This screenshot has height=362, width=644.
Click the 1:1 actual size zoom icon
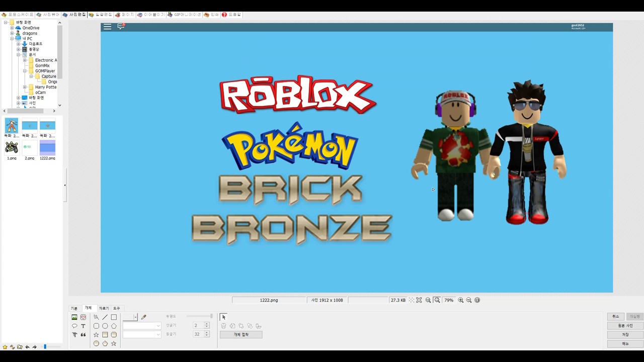click(x=428, y=300)
